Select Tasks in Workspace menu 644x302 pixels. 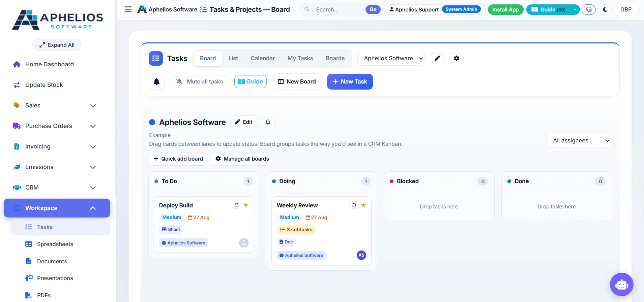pyautogui.click(x=60, y=227)
